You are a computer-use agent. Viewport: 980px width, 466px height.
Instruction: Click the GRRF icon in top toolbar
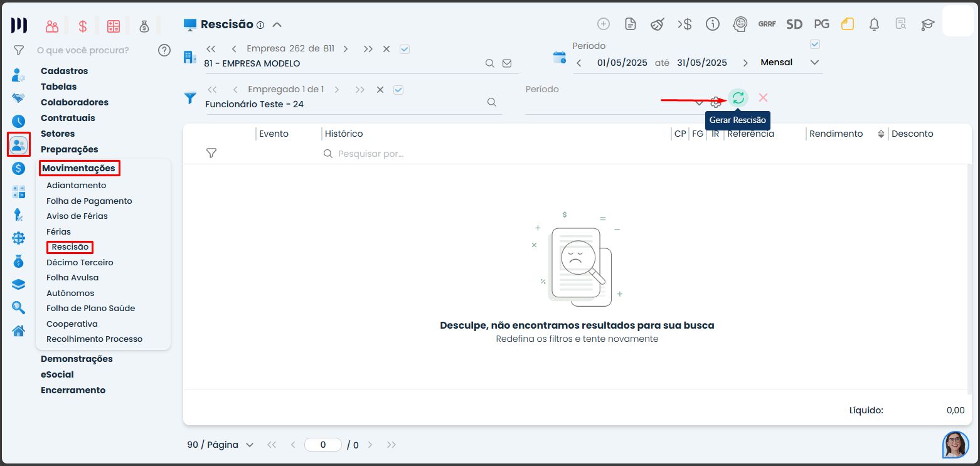767,24
